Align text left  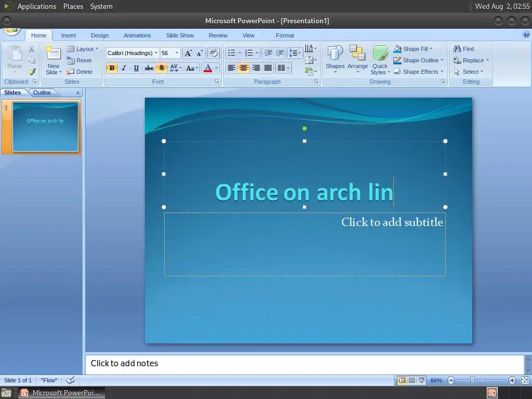pos(231,68)
